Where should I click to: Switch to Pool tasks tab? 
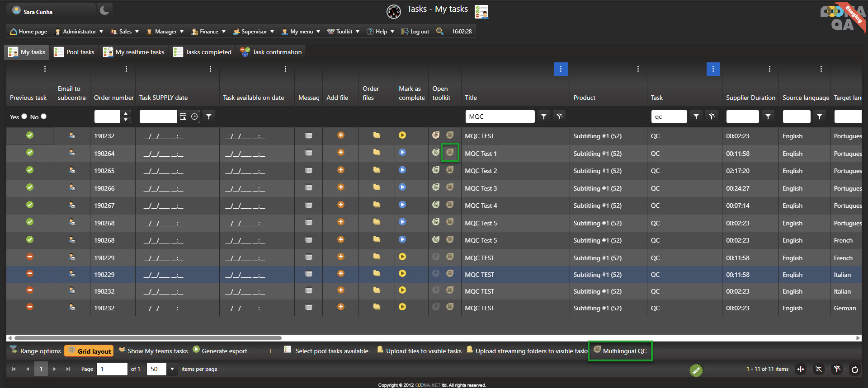click(75, 52)
